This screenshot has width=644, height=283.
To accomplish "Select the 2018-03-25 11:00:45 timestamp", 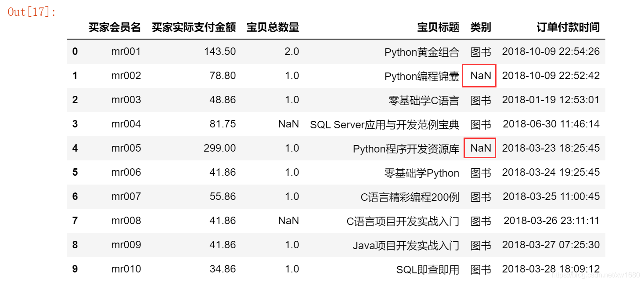I will 551,196.
